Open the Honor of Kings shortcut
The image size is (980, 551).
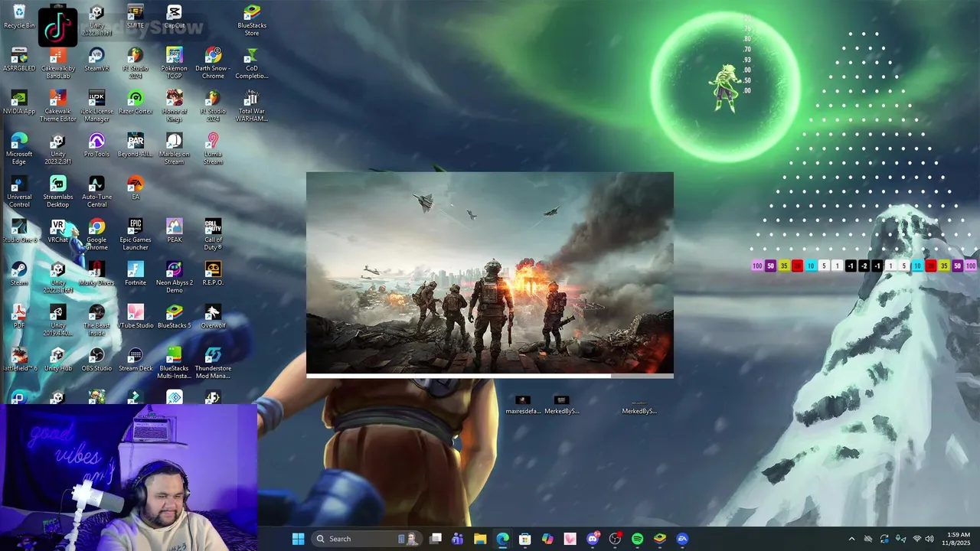[175, 106]
